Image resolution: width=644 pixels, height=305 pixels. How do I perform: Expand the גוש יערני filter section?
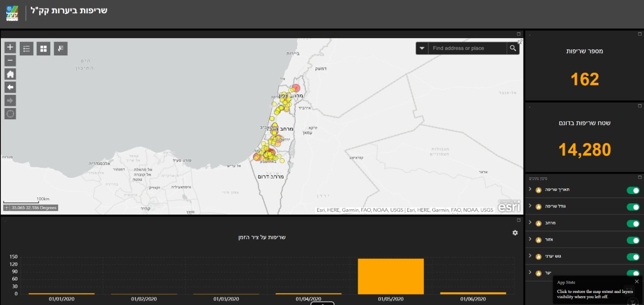pyautogui.click(x=530, y=256)
